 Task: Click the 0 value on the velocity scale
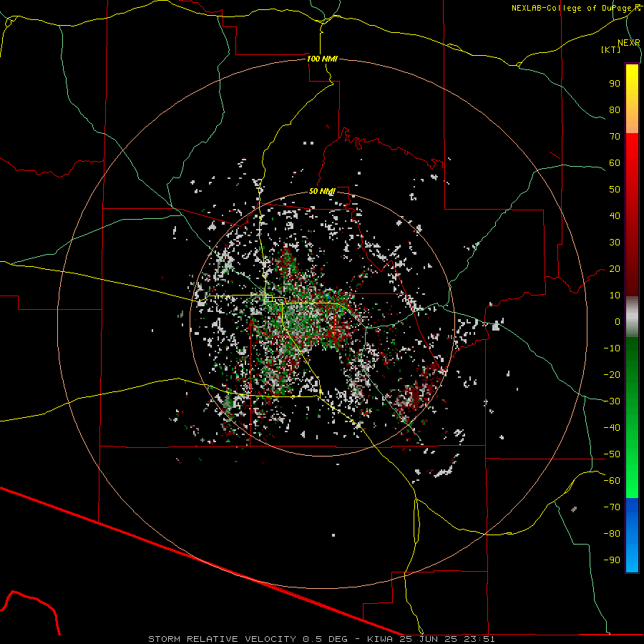tap(618, 321)
